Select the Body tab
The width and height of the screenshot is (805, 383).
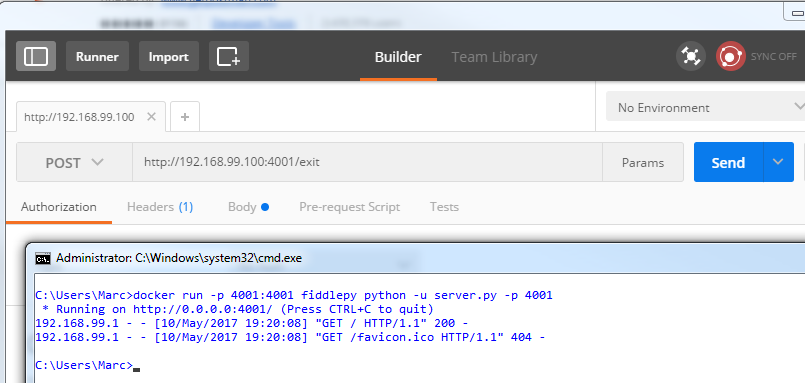248,207
